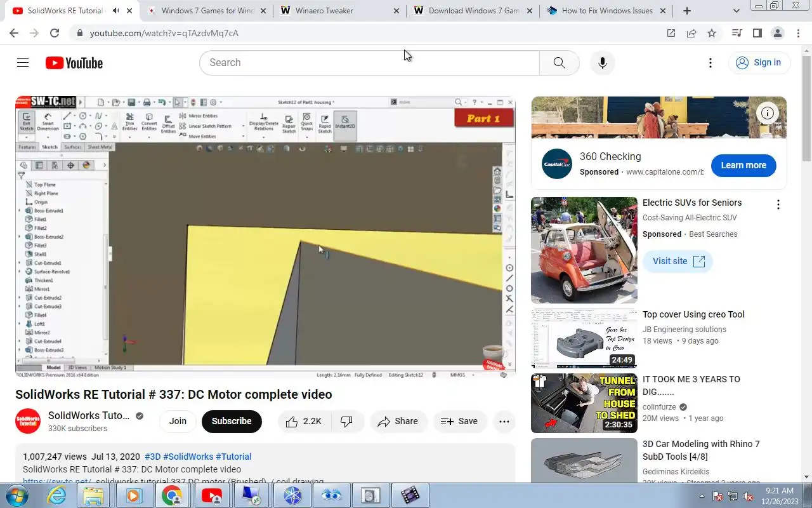Toggle Chrome side panel
Image resolution: width=812 pixels, height=508 pixels.
757,33
